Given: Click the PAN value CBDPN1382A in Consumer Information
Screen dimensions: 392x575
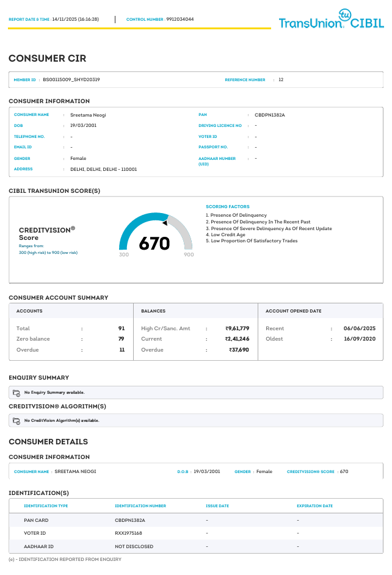Looking at the screenshot, I should pyautogui.click(x=270, y=115).
